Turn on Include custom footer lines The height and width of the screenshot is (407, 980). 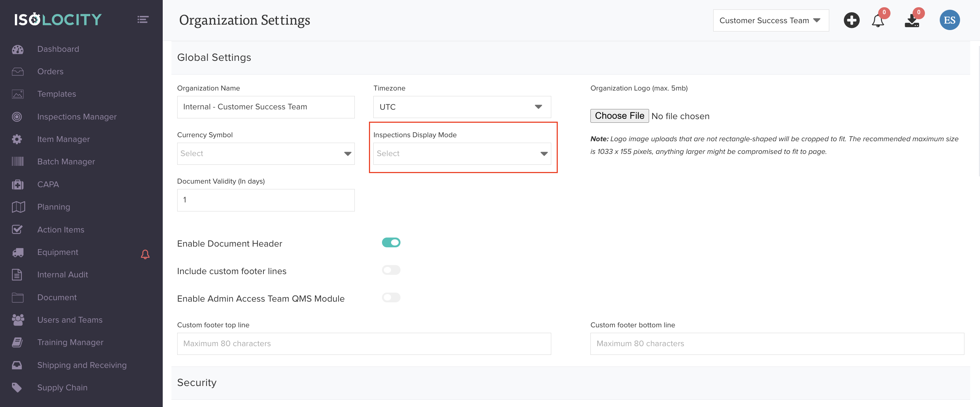(x=391, y=270)
